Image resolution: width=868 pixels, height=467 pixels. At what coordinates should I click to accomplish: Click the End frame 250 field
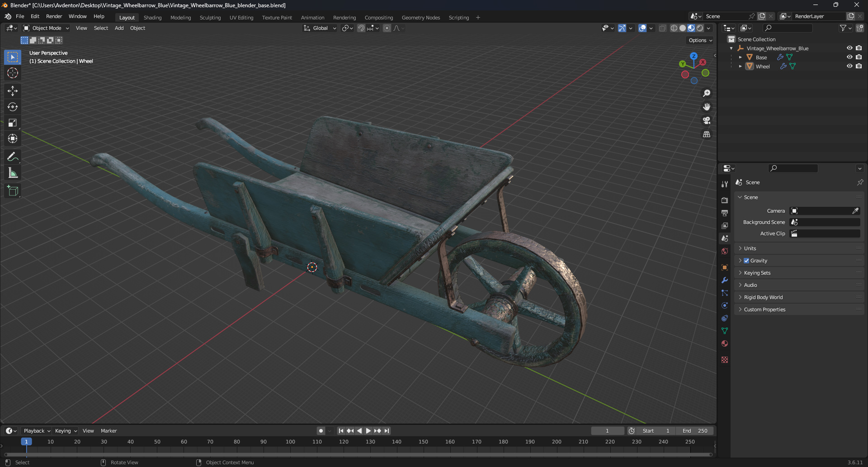tap(695, 431)
